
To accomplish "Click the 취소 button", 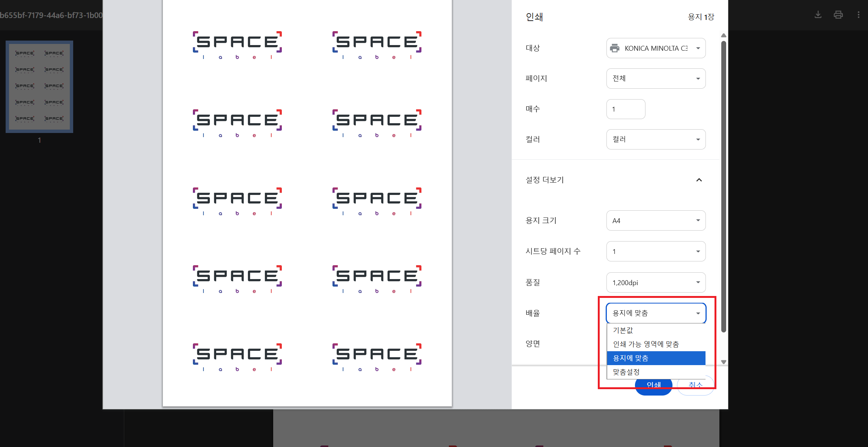I will (695, 387).
